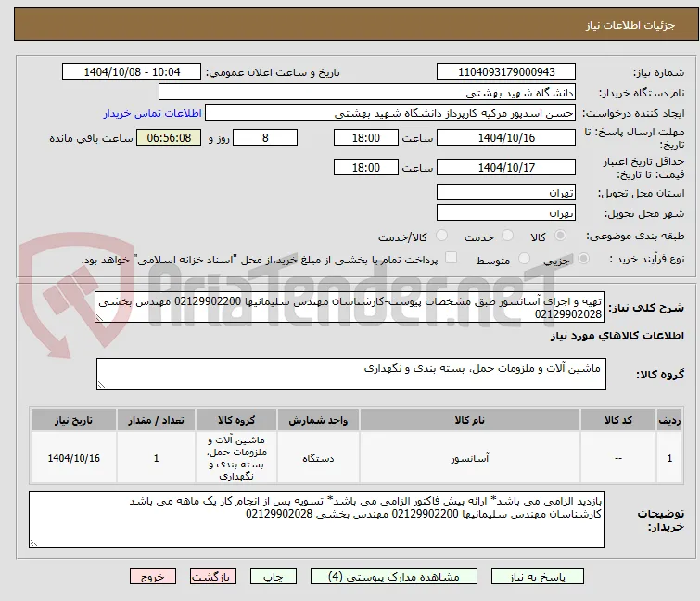Click the request creator field حسن اسدپور

tap(390, 113)
